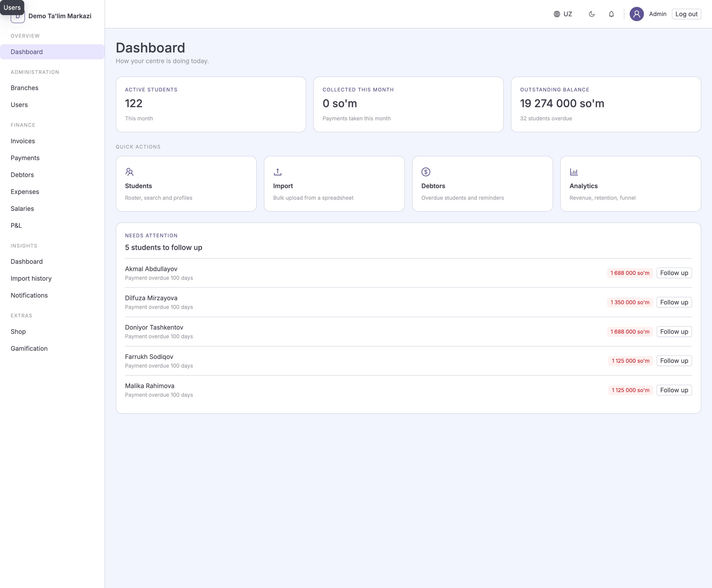
Task: Click the Import upload icon
Action: click(x=277, y=172)
